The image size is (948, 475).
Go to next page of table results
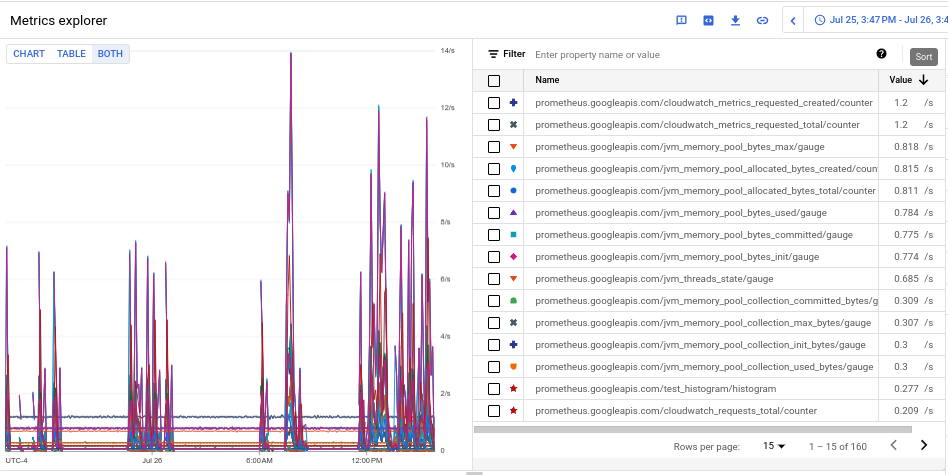(x=923, y=445)
